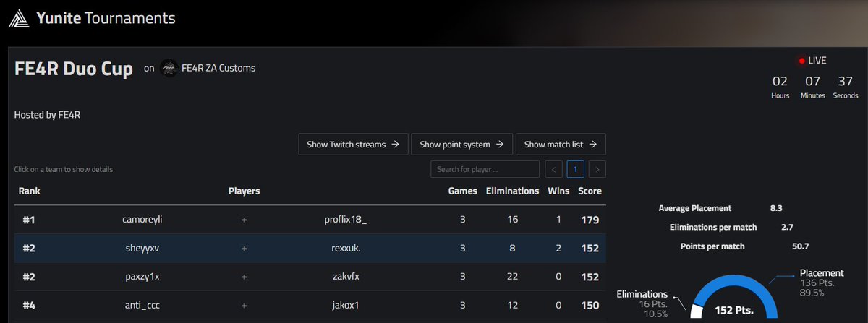Viewport: 868px width, 323px height.
Task: Open FE4R ZA Customs server link
Action: (x=219, y=68)
